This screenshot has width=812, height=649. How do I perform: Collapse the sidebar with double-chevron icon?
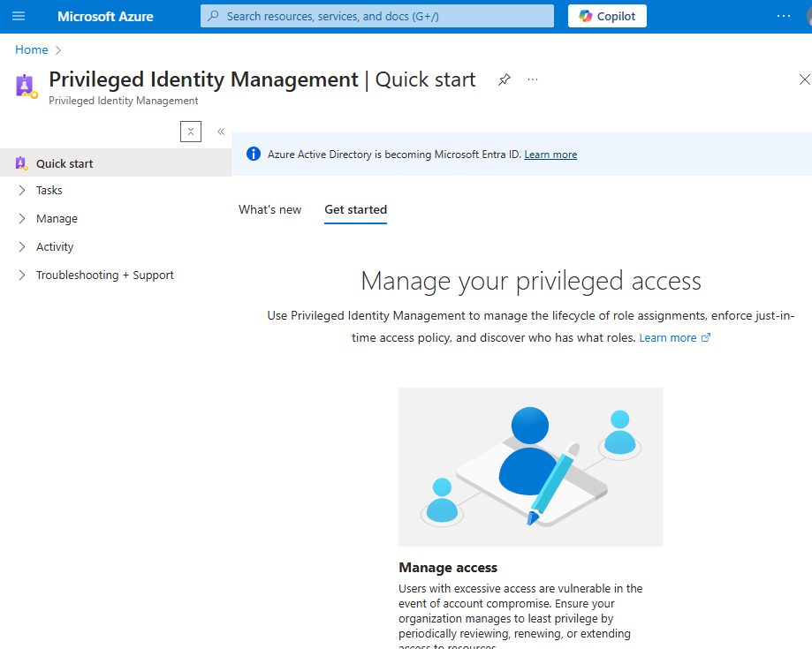point(221,132)
